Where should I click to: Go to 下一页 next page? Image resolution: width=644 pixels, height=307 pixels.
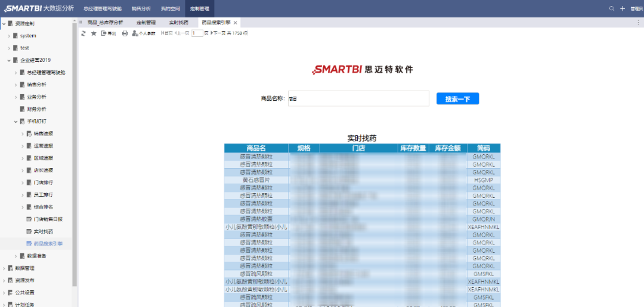click(218, 33)
